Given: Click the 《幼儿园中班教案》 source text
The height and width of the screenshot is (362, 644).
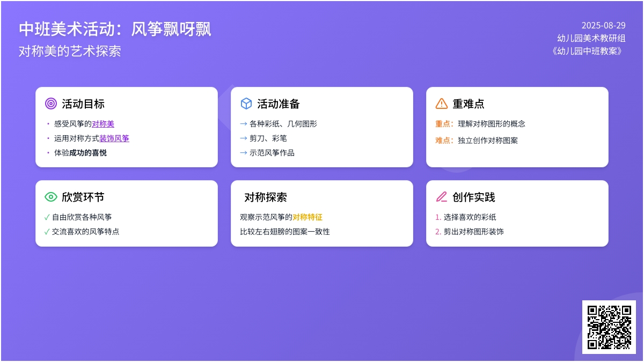Looking at the screenshot, I should coord(588,51).
